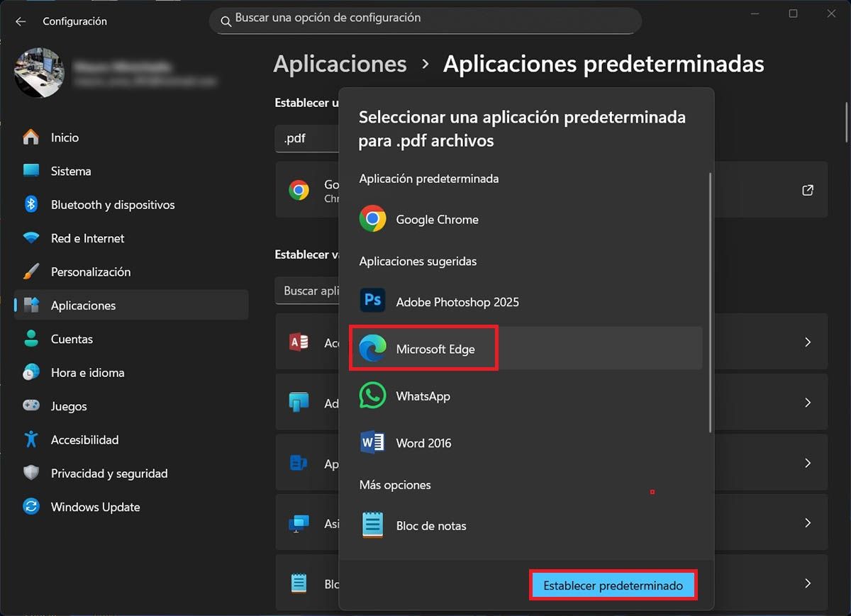Choose Word 2016 in the app picker
The height and width of the screenshot is (616, 851).
point(423,443)
